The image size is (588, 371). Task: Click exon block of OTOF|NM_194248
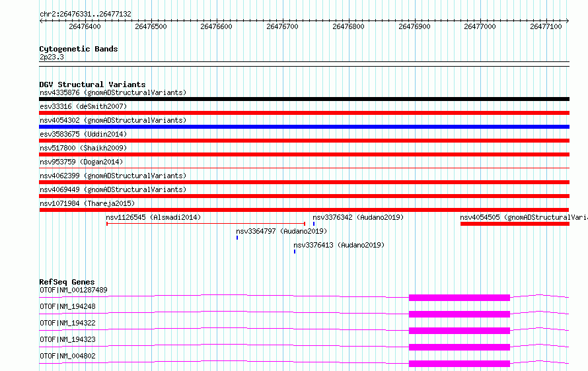(x=459, y=314)
